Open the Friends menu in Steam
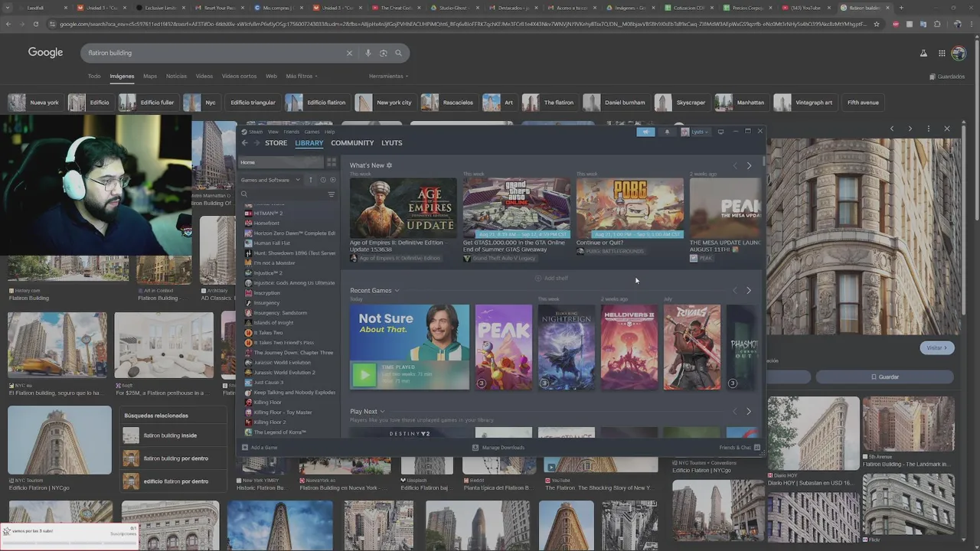The image size is (980, 551). point(292,132)
